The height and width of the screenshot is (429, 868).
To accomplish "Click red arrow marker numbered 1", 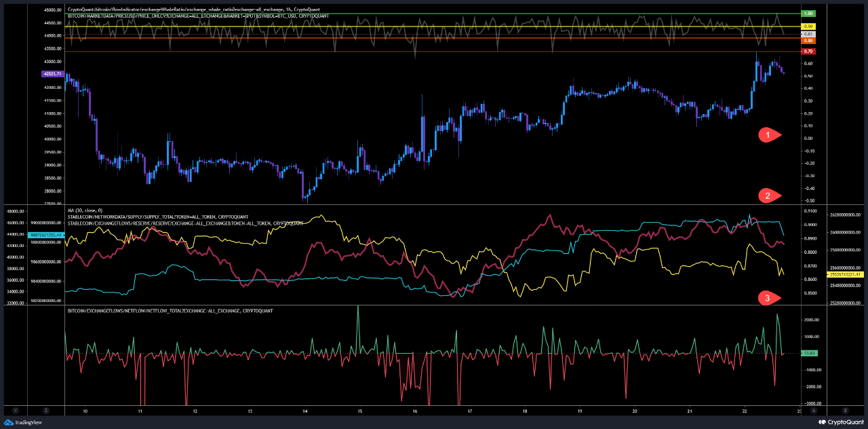I will (769, 135).
